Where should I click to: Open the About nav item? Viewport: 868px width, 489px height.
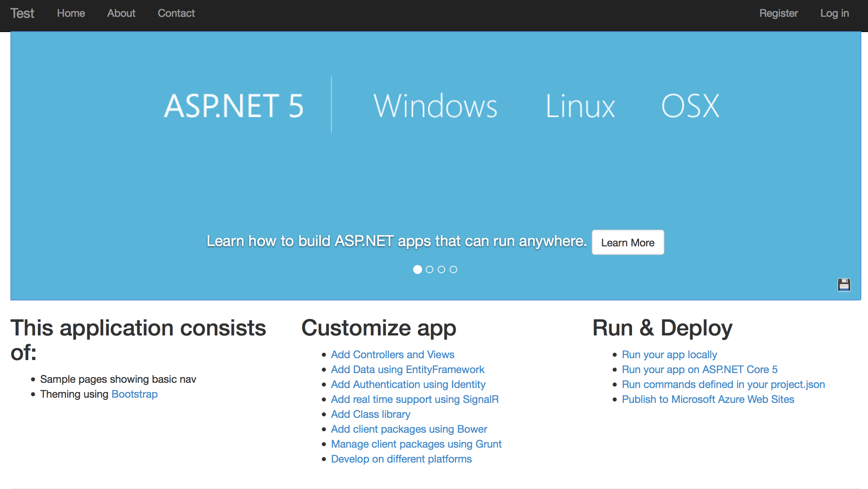[121, 13]
